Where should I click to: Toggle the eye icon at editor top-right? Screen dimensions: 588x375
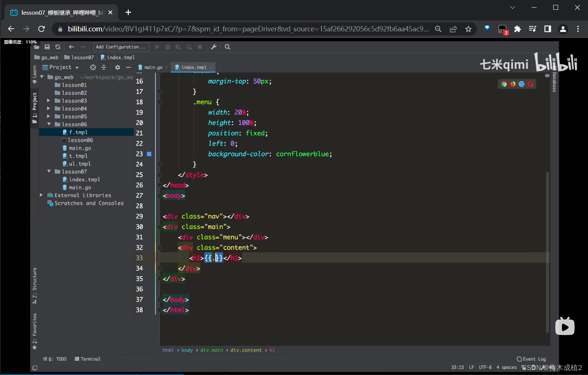[547, 76]
